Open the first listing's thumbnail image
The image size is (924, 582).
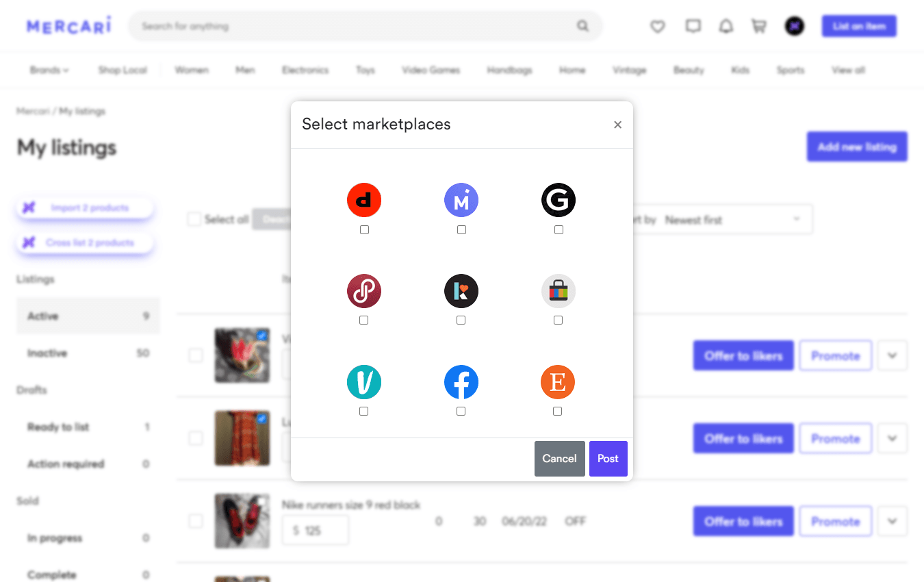(242, 355)
